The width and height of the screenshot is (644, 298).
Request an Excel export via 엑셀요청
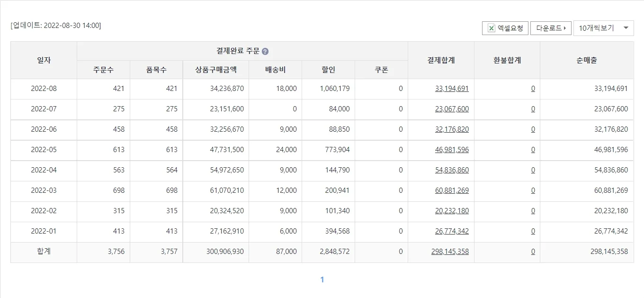pos(504,28)
